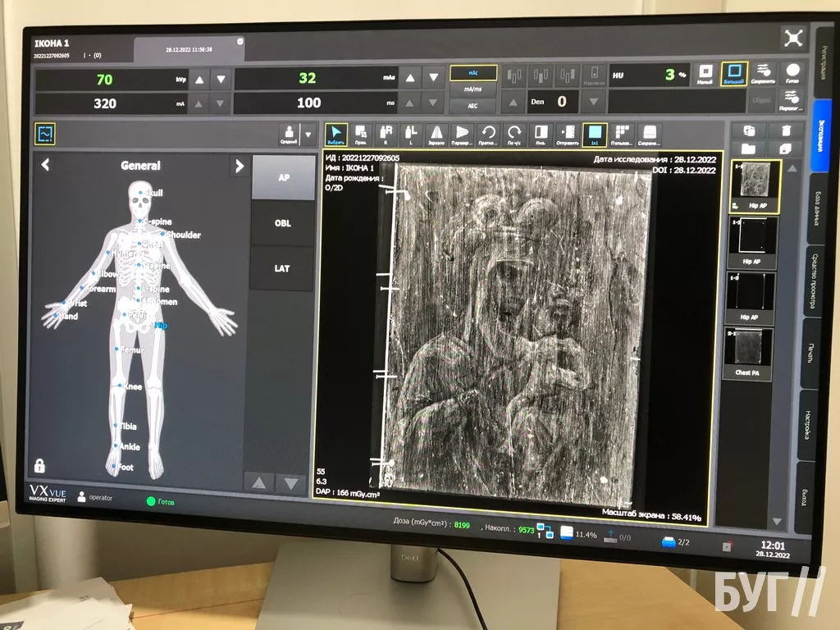Click the rotate clockwise icon
Screen dimensions: 840x630
tap(514, 135)
